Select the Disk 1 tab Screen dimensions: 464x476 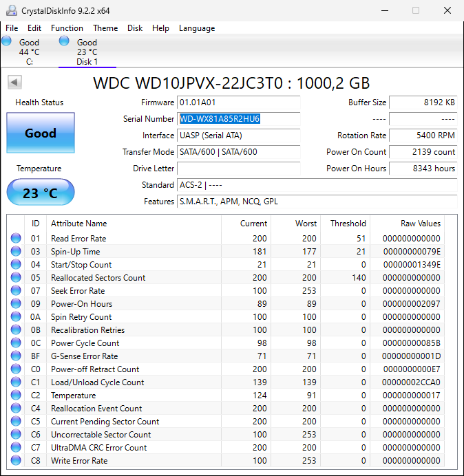[87, 52]
